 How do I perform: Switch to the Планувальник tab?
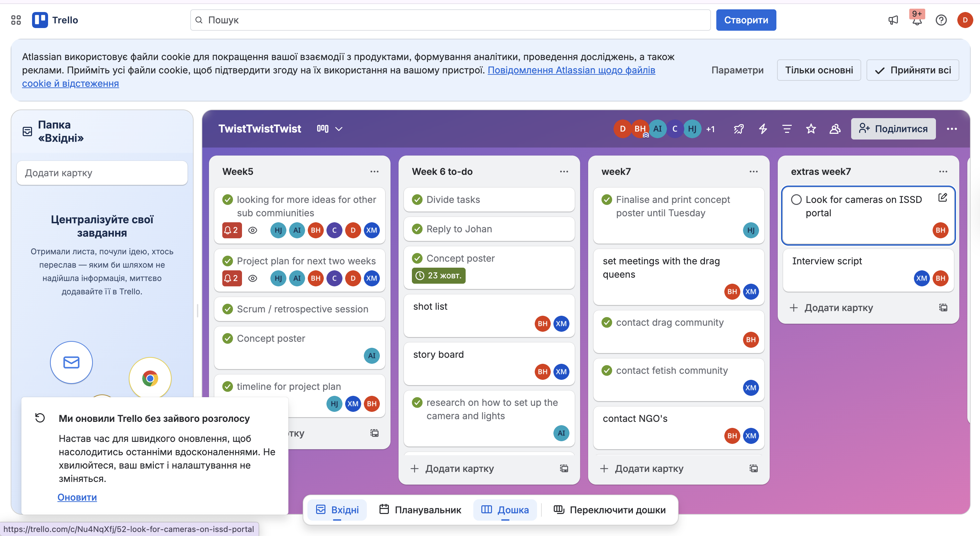pos(420,510)
